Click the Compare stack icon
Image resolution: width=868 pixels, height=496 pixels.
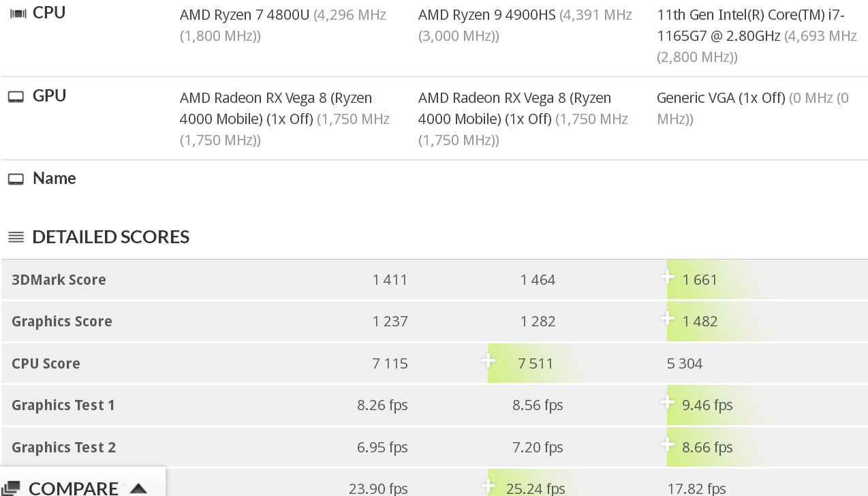click(x=10, y=488)
